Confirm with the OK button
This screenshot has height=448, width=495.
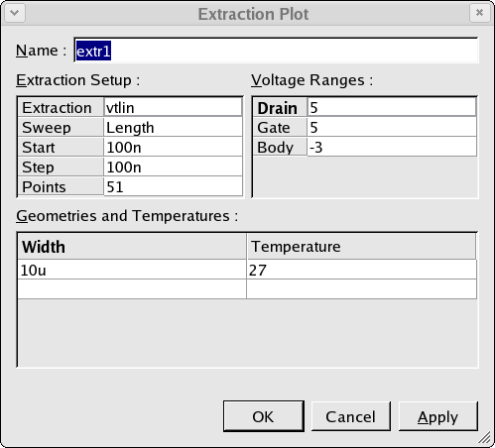[263, 416]
